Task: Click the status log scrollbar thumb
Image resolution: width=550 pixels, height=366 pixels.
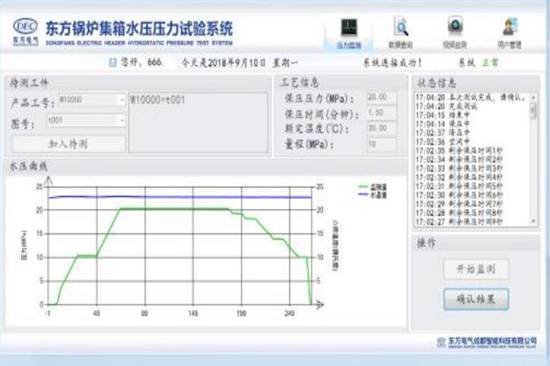Action: pyautogui.click(x=534, y=110)
